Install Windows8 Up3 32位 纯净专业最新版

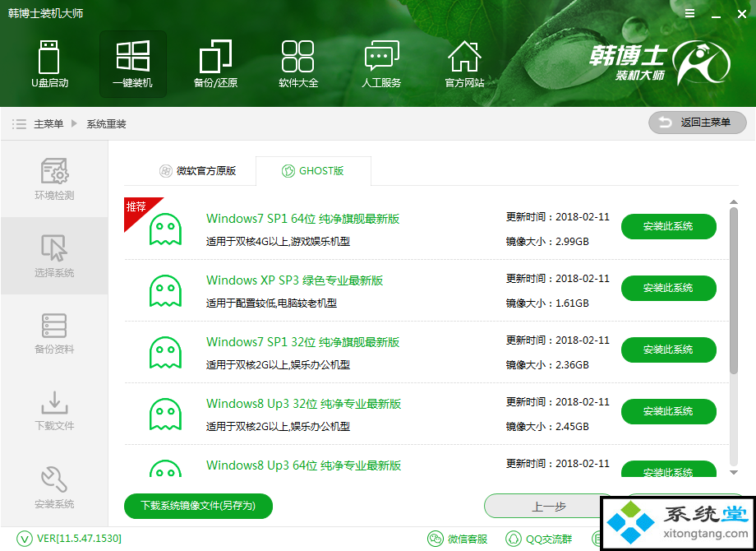tap(668, 411)
